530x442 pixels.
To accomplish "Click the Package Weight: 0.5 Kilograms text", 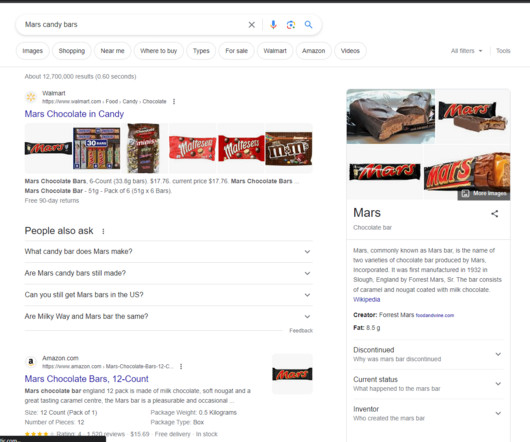I will (194, 413).
